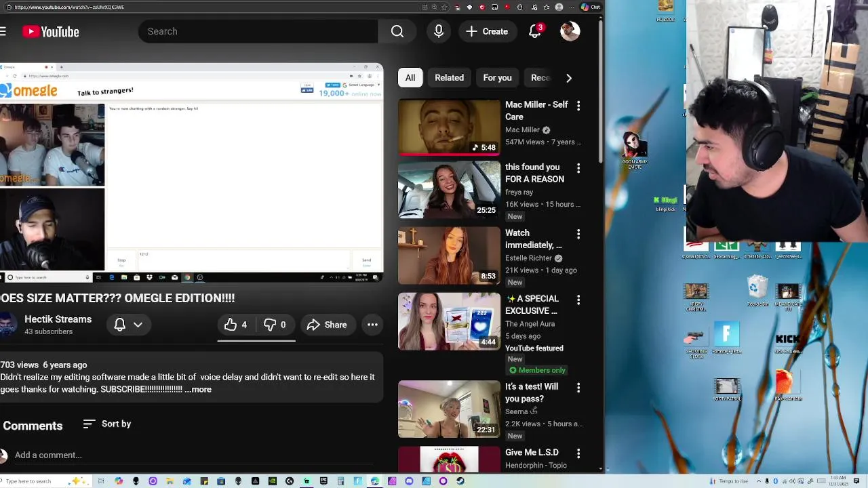Open the Fortnite desktop shortcut
The width and height of the screenshot is (868, 488).
point(726,339)
